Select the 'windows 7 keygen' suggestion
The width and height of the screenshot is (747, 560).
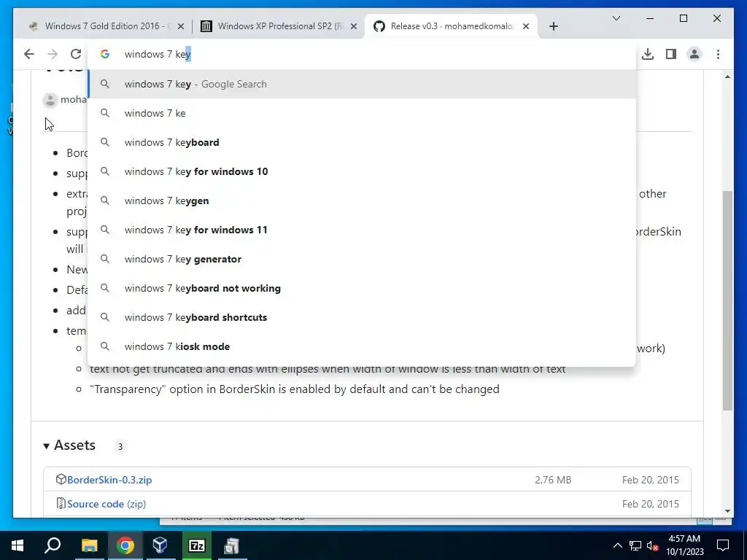tap(362, 201)
